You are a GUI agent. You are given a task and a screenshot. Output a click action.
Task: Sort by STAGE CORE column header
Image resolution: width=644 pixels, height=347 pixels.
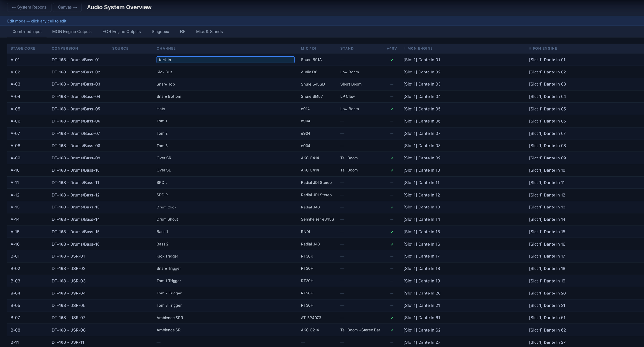23,48
